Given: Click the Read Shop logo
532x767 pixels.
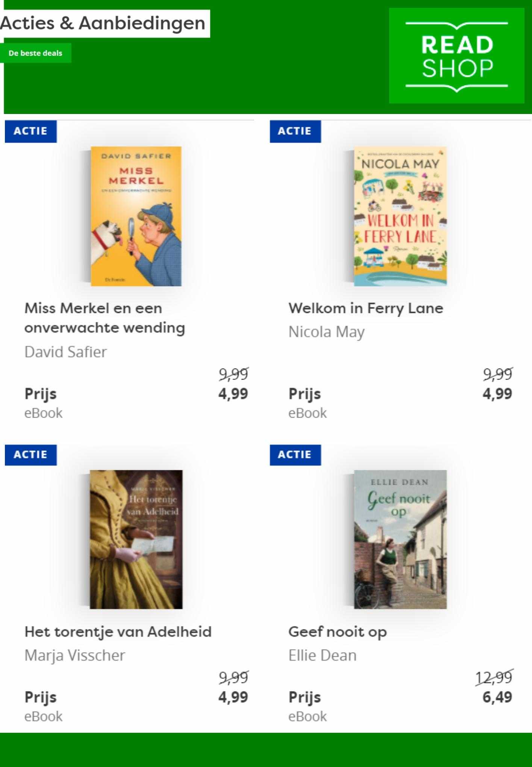Looking at the screenshot, I should 456,56.
